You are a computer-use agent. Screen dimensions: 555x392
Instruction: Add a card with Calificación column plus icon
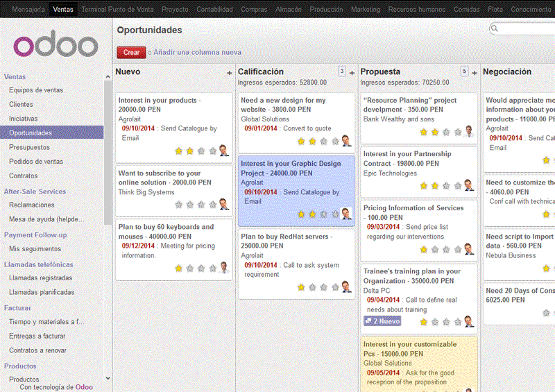click(352, 73)
